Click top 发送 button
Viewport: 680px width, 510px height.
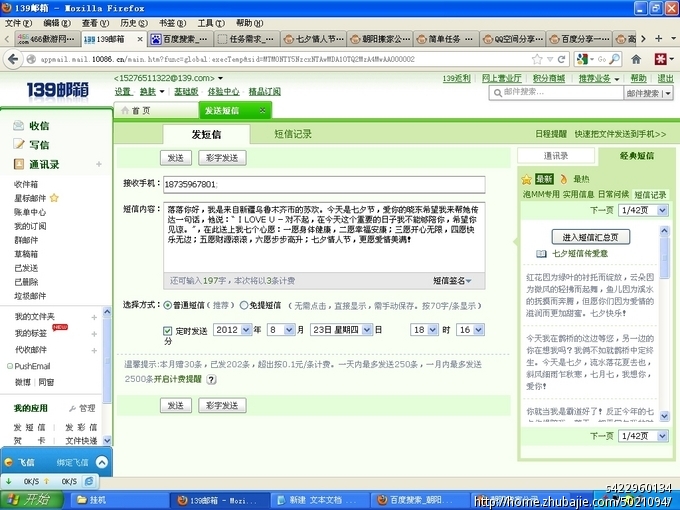click(x=176, y=158)
